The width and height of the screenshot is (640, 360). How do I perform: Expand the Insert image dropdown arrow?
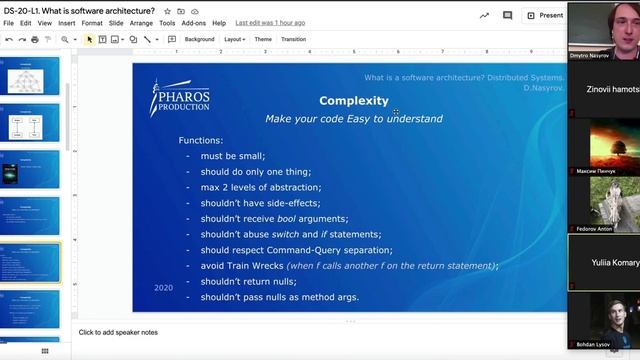(122, 40)
